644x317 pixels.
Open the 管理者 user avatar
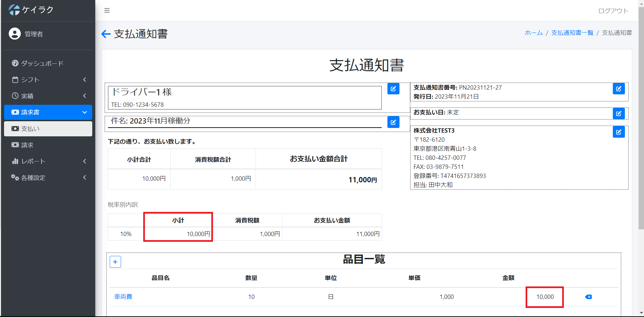15,34
